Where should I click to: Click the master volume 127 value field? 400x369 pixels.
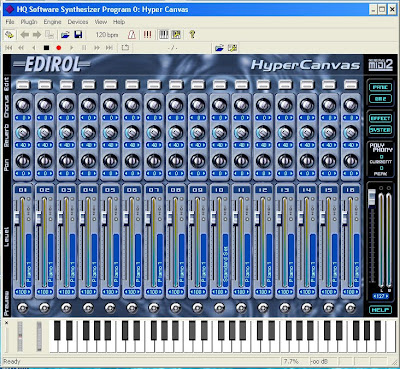[380, 296]
